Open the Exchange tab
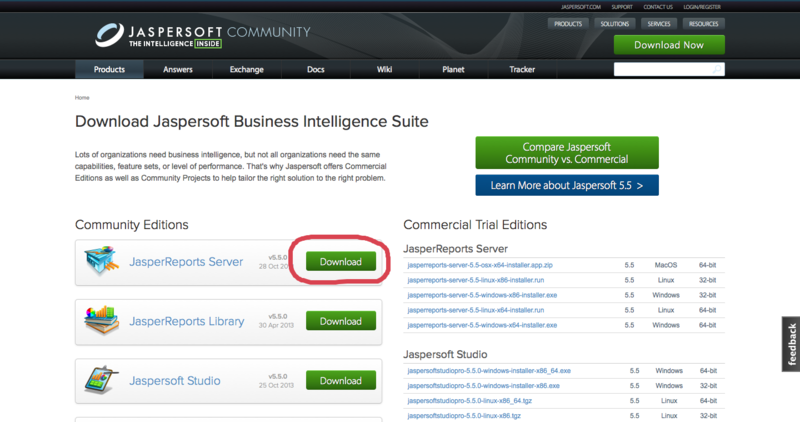 (246, 69)
